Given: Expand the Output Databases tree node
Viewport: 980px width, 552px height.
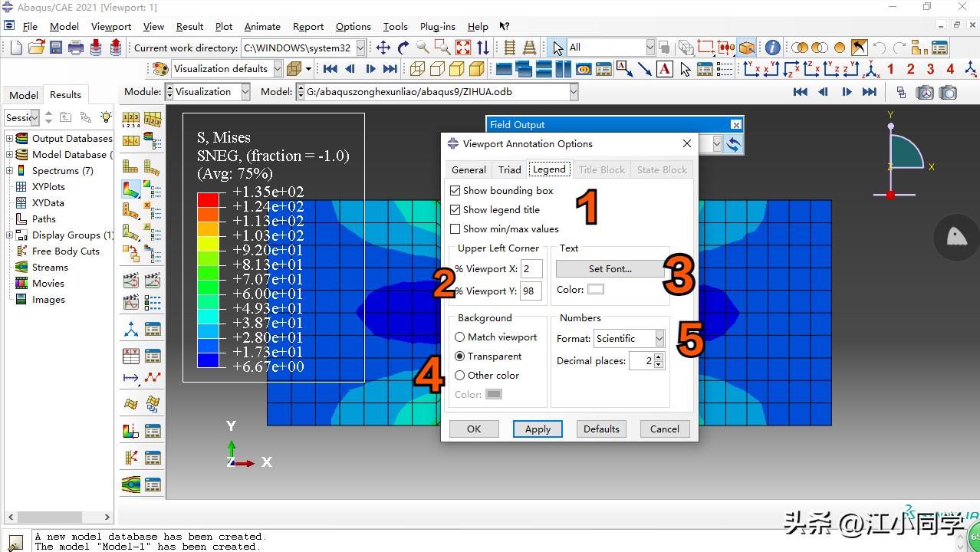Looking at the screenshot, I should [x=10, y=139].
